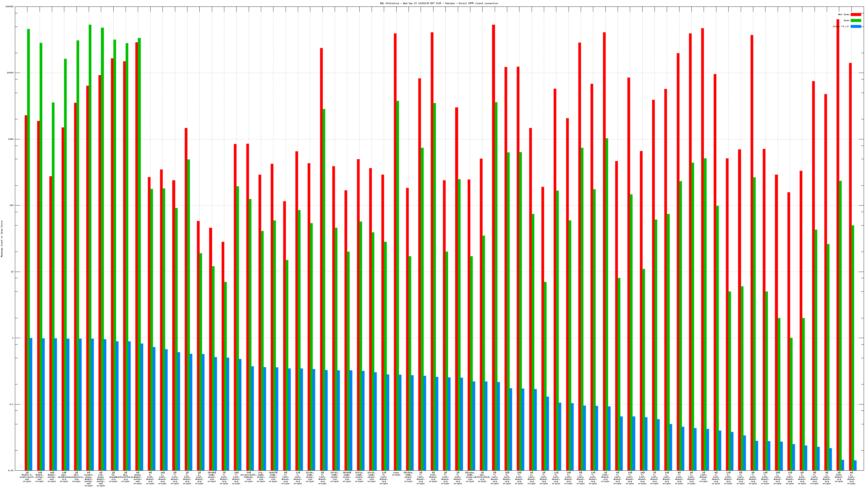
Task: Click the 'Message Count or Spam Score' y-axis label
Action: click(x=2, y=239)
